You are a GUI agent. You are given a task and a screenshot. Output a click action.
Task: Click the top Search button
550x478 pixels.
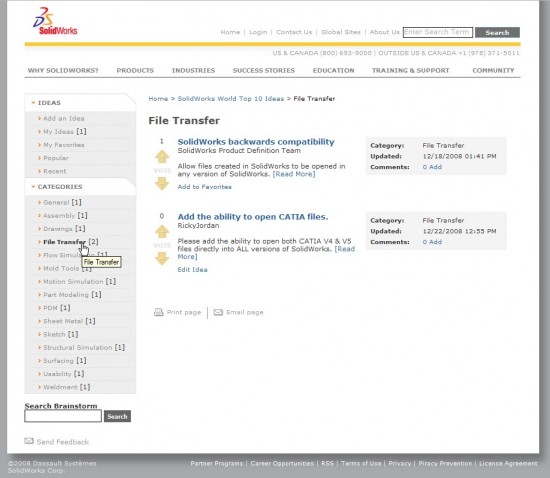(497, 32)
